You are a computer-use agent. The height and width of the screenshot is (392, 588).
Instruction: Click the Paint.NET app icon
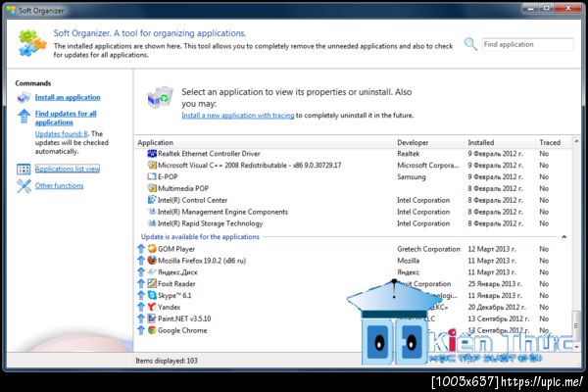coord(152,318)
